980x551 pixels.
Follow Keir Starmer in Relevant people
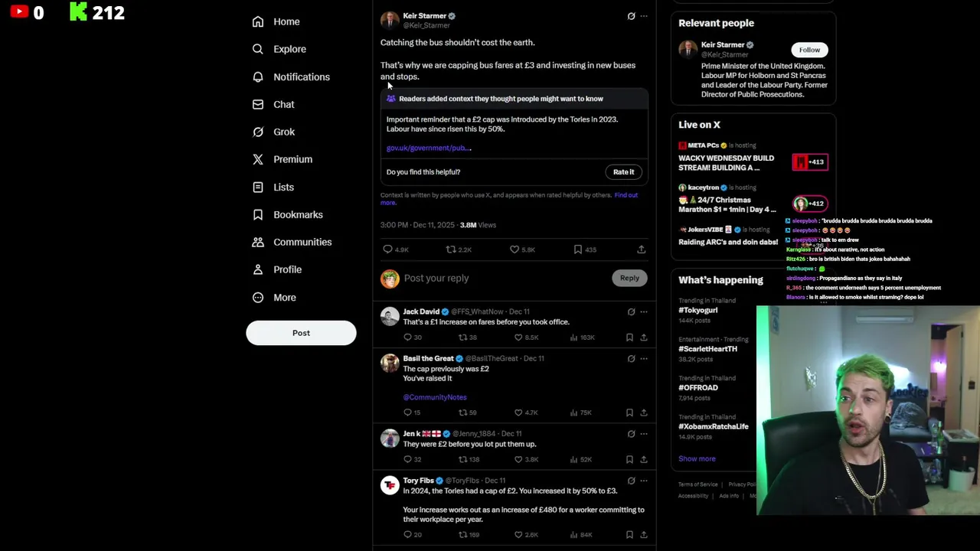coord(809,50)
